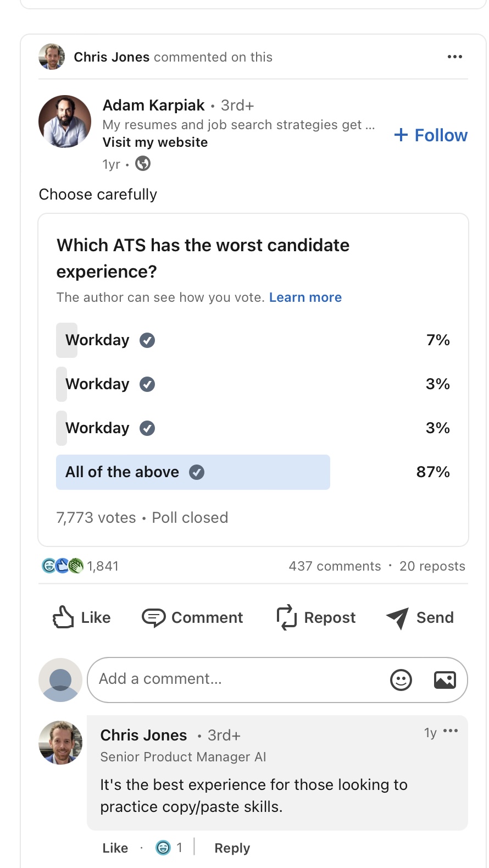Click the Follow button for Adam Karpiak
Image resolution: width=489 pixels, height=868 pixels.
431,135
